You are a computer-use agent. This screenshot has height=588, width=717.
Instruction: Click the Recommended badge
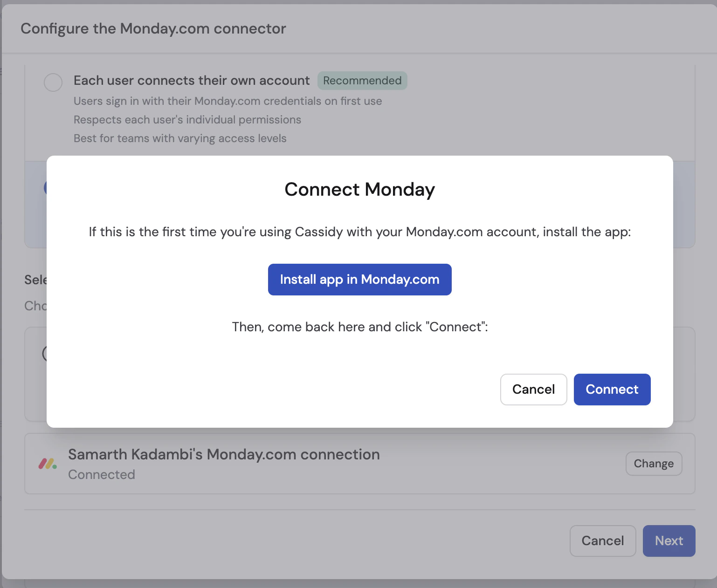tap(362, 81)
